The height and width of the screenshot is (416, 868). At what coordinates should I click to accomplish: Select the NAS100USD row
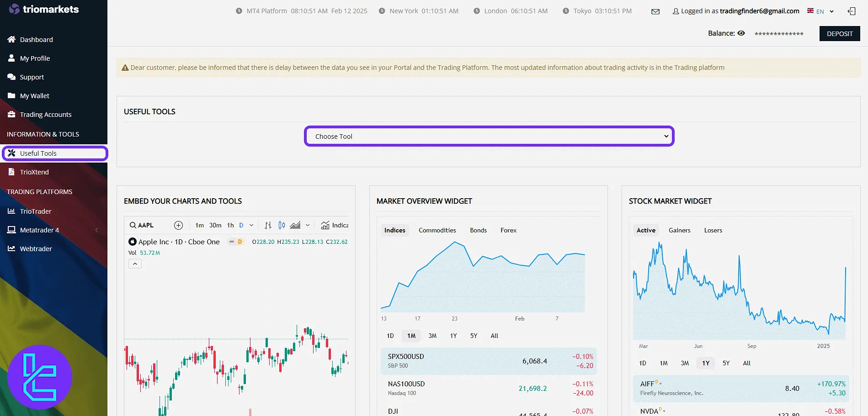pyautogui.click(x=489, y=388)
